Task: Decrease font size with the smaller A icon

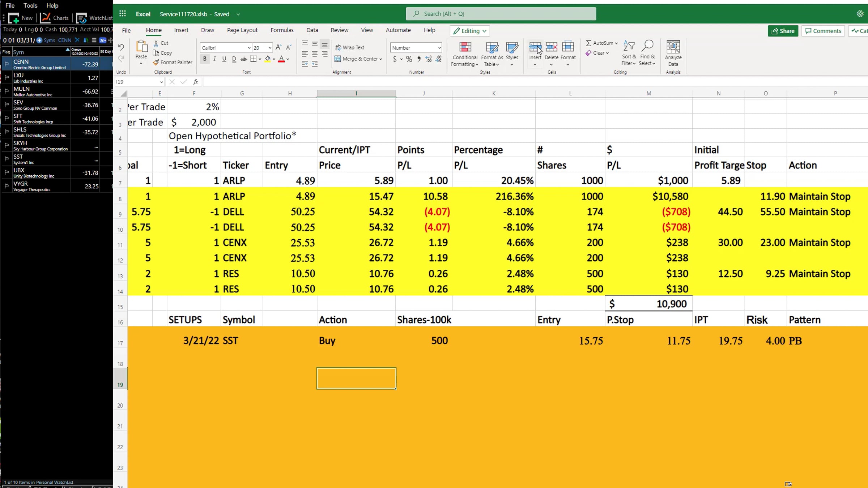Action: click(x=289, y=47)
